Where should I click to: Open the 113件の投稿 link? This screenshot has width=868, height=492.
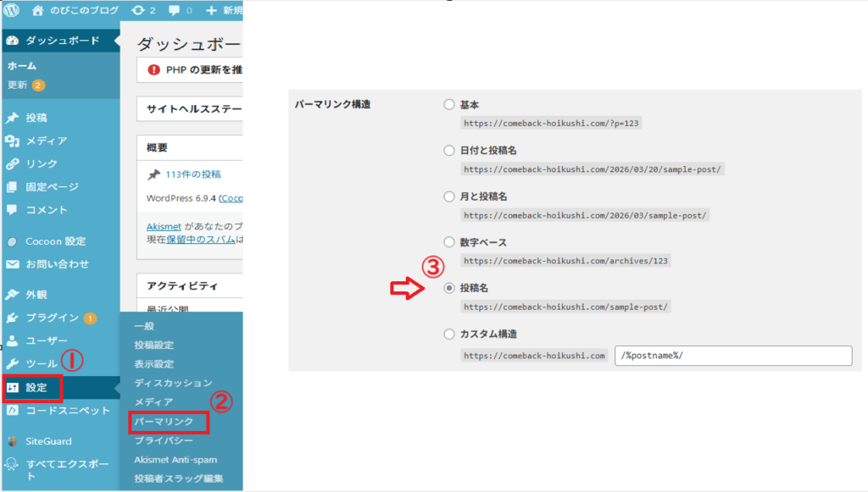[x=193, y=174]
